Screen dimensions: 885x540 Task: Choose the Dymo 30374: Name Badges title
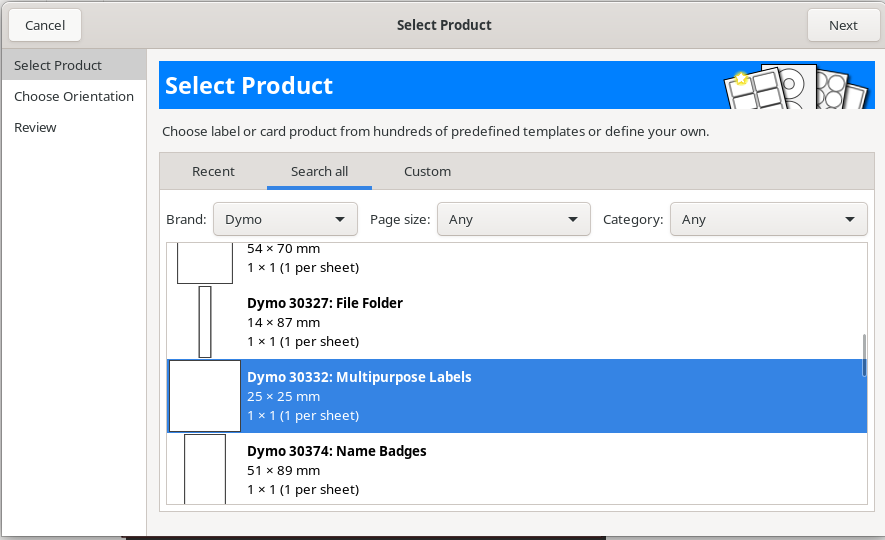point(337,451)
